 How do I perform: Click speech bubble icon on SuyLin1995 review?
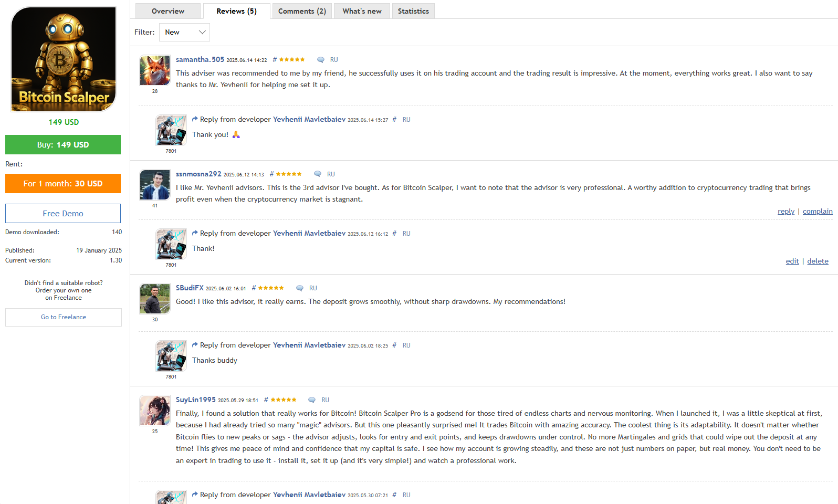(x=311, y=400)
